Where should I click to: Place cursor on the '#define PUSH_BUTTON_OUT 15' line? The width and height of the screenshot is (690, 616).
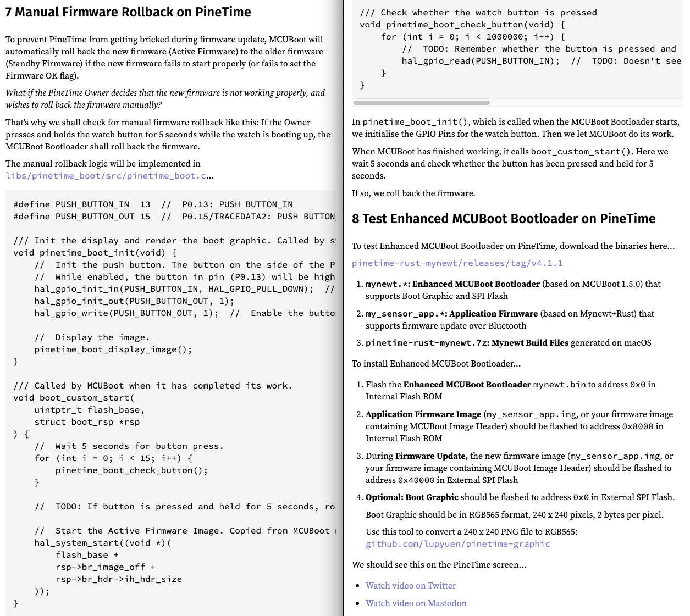(81, 217)
